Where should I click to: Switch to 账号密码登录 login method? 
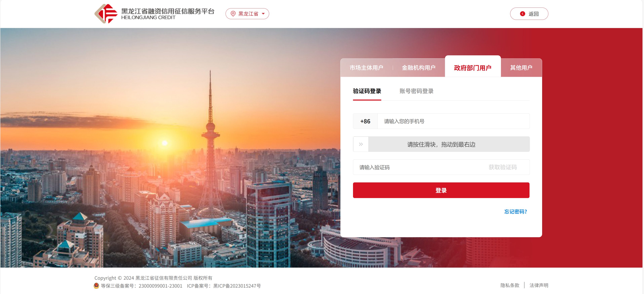(x=417, y=91)
